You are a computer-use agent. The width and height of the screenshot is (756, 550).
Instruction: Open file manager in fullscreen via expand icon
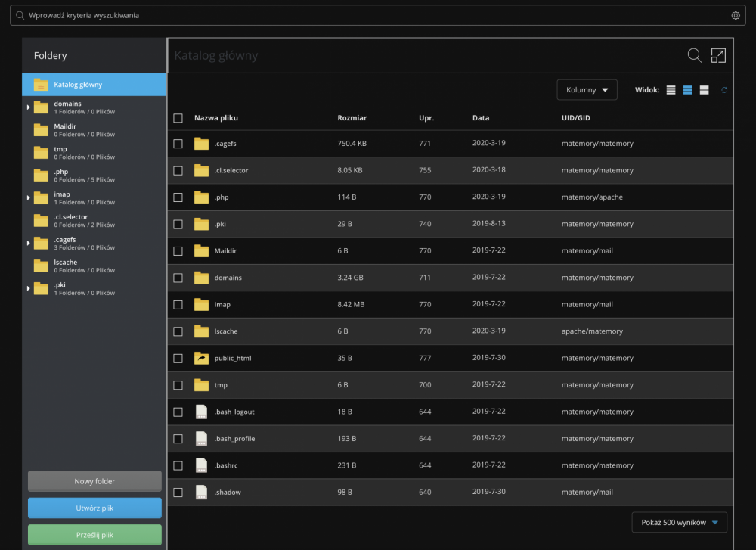pos(717,55)
